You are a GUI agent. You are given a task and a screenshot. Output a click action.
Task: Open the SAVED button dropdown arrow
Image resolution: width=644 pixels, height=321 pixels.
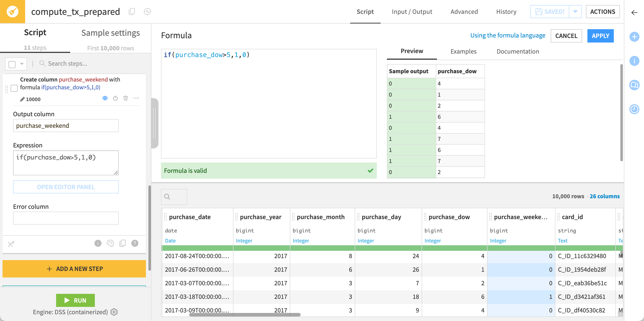tap(576, 11)
